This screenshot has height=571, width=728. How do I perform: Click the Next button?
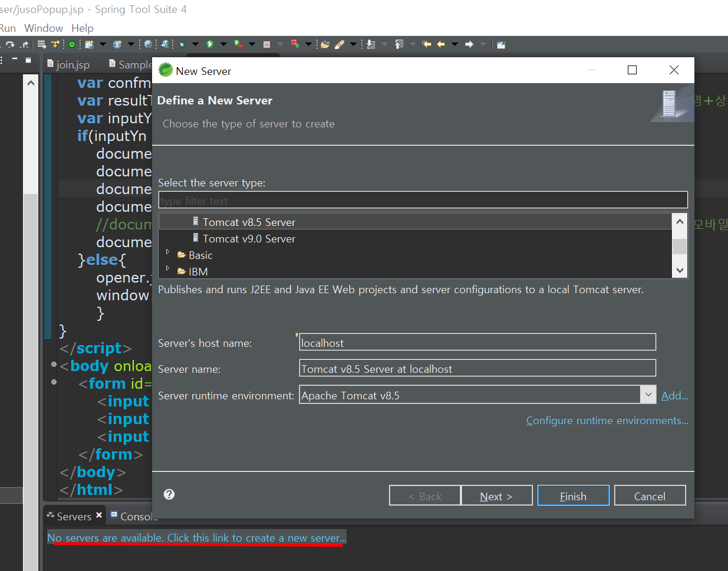(x=496, y=495)
